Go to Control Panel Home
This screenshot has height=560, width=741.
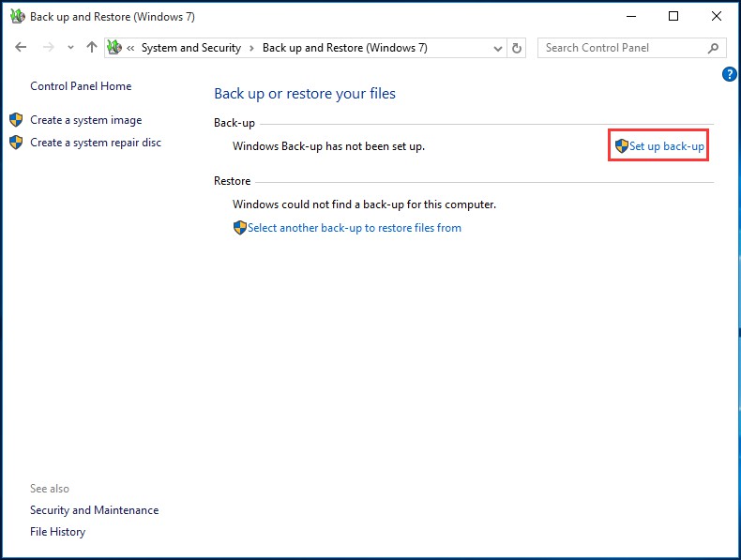(81, 86)
